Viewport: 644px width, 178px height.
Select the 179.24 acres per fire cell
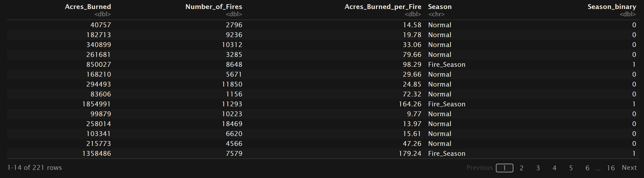pos(410,154)
